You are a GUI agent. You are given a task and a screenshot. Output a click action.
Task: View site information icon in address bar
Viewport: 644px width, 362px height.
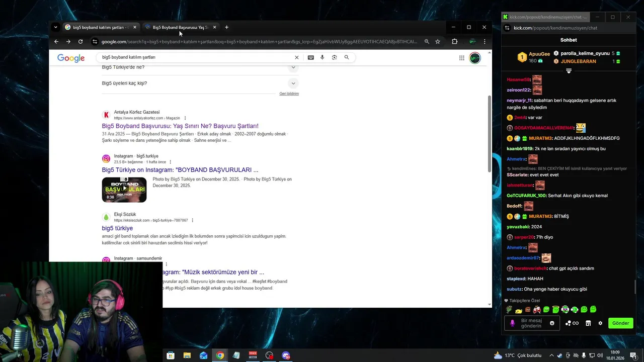[x=95, y=42]
